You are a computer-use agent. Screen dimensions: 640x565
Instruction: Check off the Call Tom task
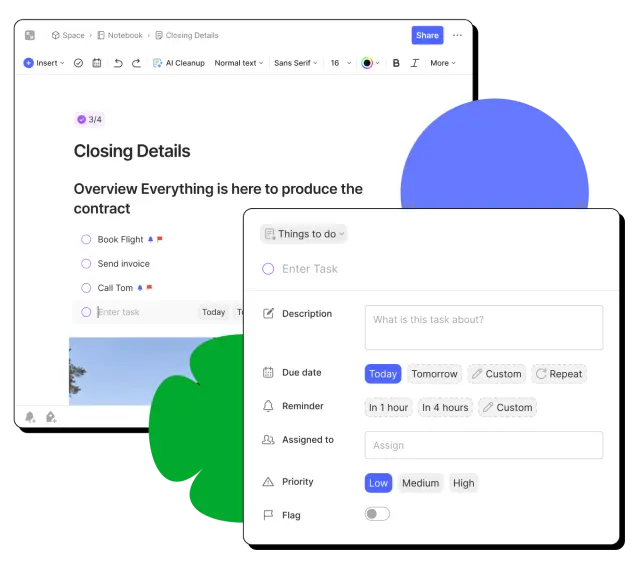[86, 288]
